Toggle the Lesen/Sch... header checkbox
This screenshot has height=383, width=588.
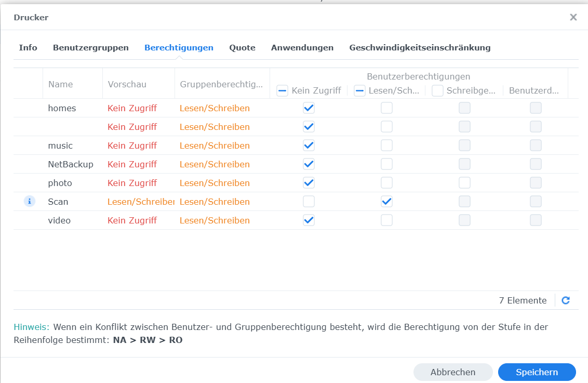coord(359,90)
